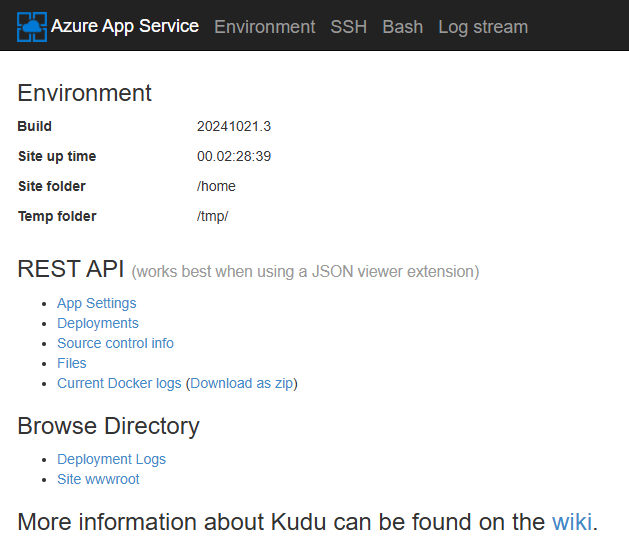The width and height of the screenshot is (629, 548).
Task: Click the Azure cloud logo icon
Action: click(32, 27)
